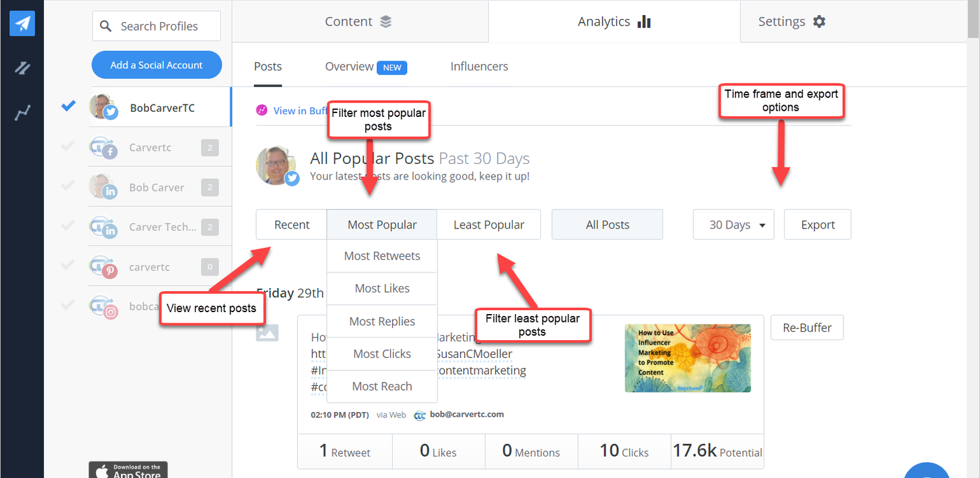
Task: Click the NEW badge beside Overview
Action: [x=392, y=67]
